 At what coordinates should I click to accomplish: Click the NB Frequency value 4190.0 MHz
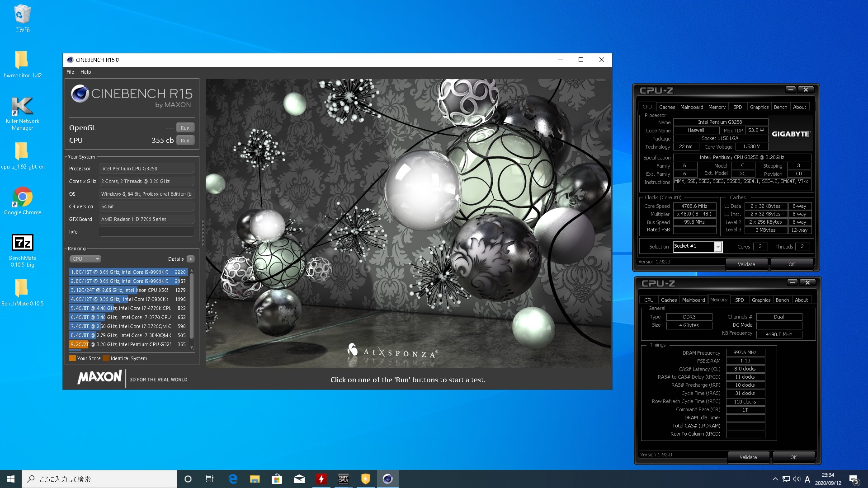pos(779,334)
